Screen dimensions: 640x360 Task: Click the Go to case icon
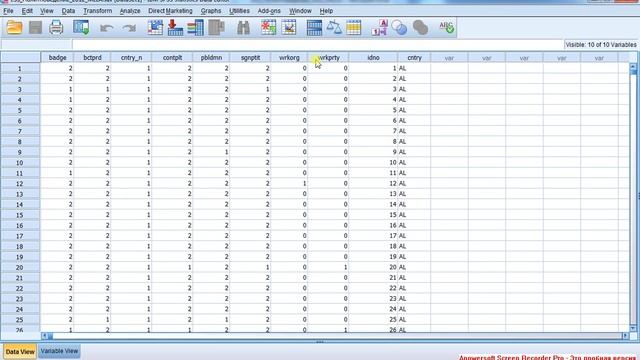(x=155, y=27)
